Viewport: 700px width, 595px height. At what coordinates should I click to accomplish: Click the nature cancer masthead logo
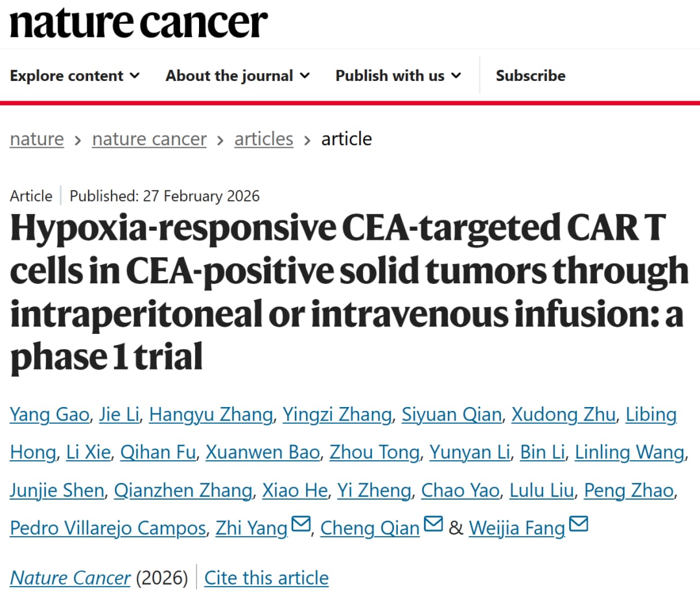[137, 23]
